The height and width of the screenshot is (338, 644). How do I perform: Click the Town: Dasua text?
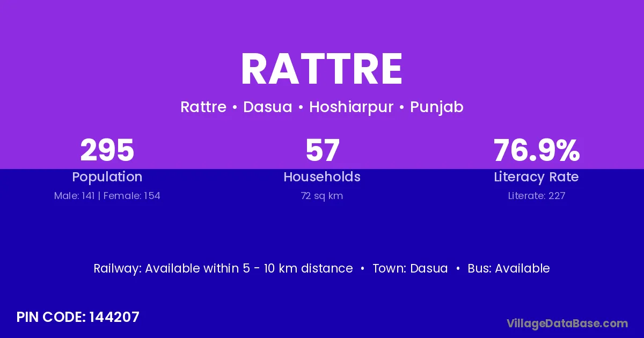410,269
